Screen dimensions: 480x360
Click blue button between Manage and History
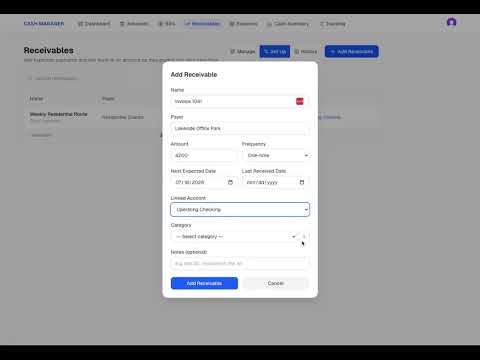(x=275, y=52)
